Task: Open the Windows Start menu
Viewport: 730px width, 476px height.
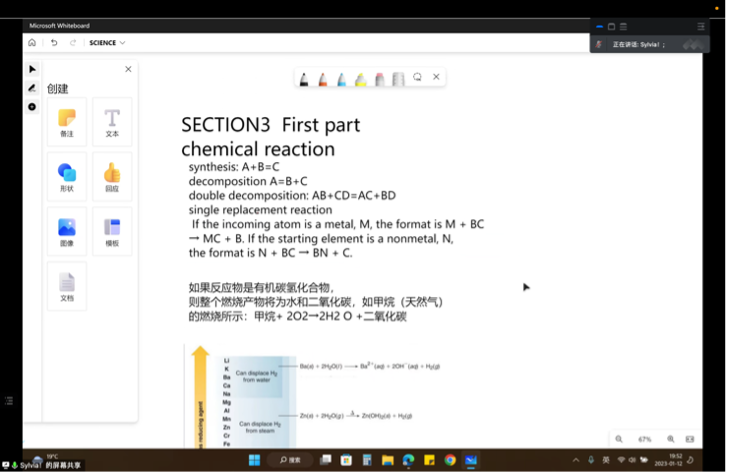Action: pos(254,460)
